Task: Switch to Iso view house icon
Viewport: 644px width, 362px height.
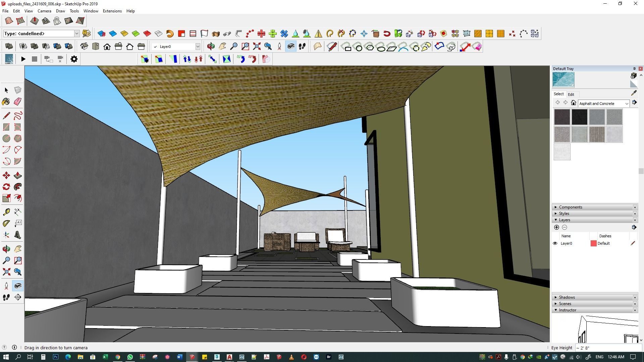Action: pyautogui.click(x=84, y=47)
